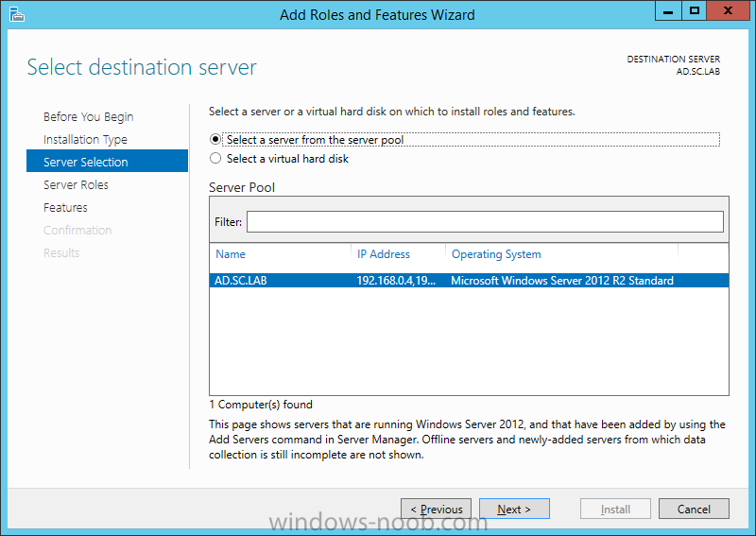Jump to the Server Roles step
The height and width of the screenshot is (536, 756).
click(76, 184)
